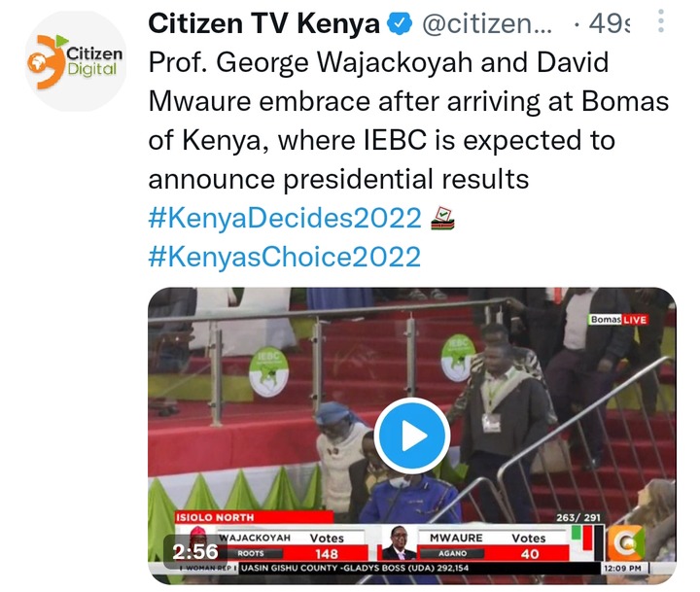Click the 263/291 tally counter

578,517
